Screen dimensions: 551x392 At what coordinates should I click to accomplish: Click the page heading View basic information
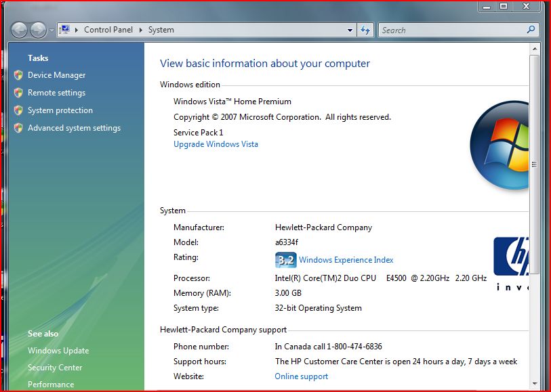pos(264,64)
